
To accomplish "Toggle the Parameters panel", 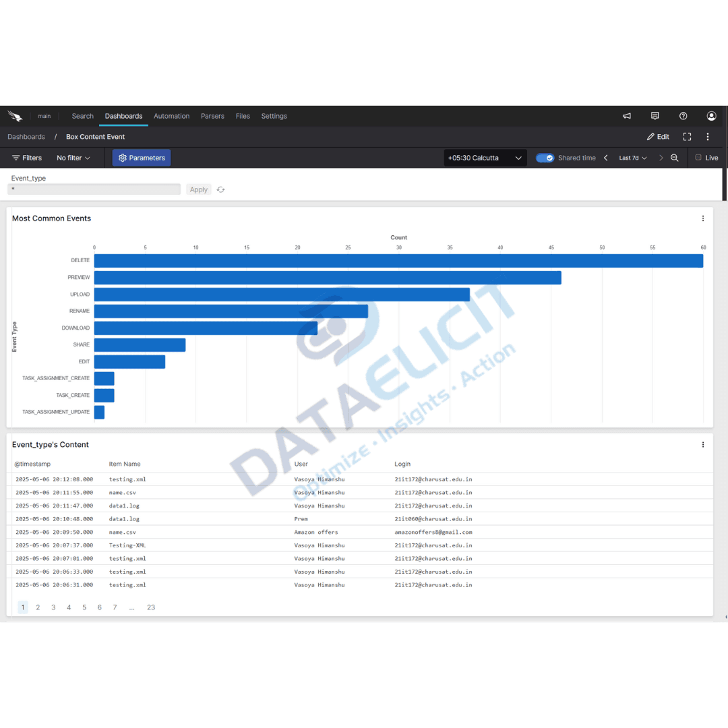I will [x=141, y=158].
